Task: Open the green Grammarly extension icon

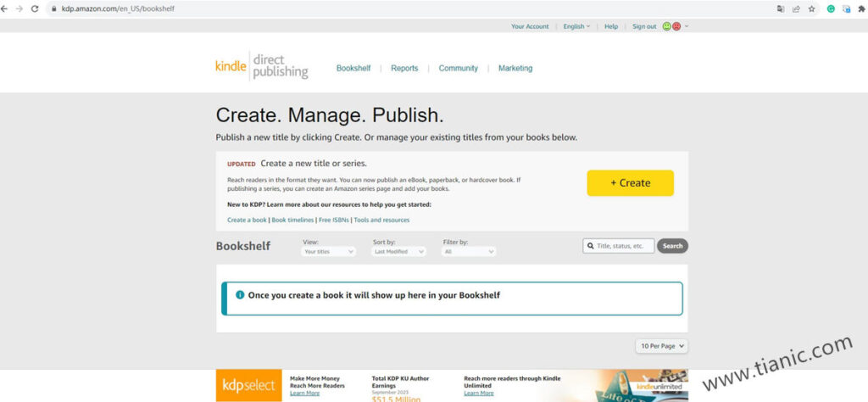Action: [x=831, y=8]
